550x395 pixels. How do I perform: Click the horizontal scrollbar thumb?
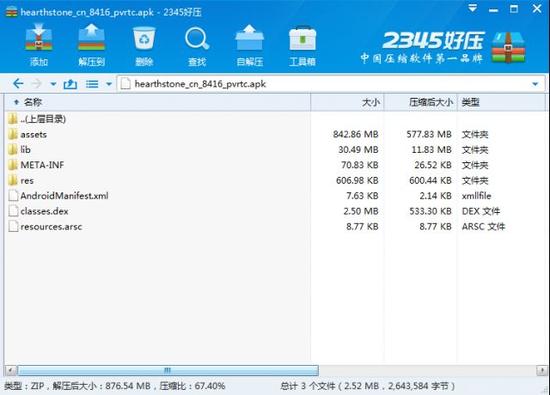coord(168,370)
